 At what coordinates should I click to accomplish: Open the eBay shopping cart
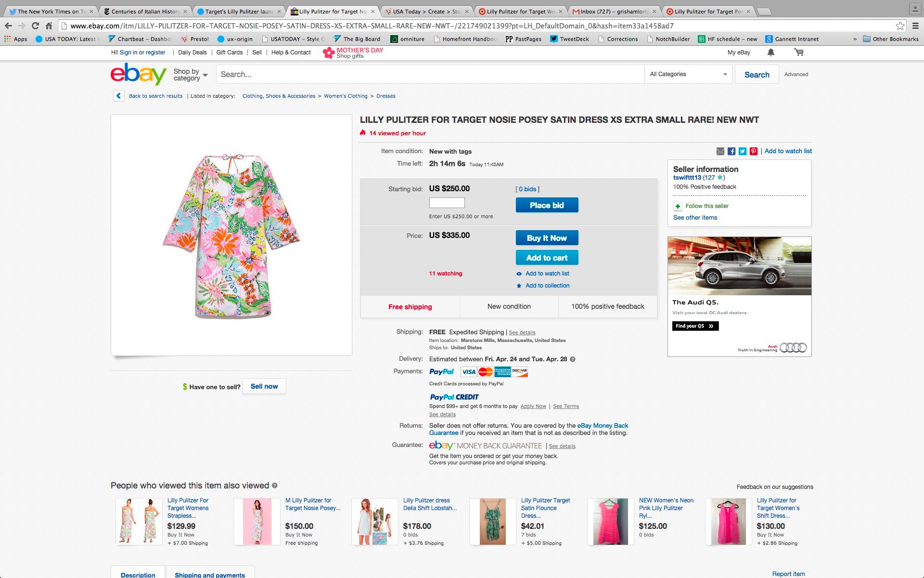click(799, 52)
